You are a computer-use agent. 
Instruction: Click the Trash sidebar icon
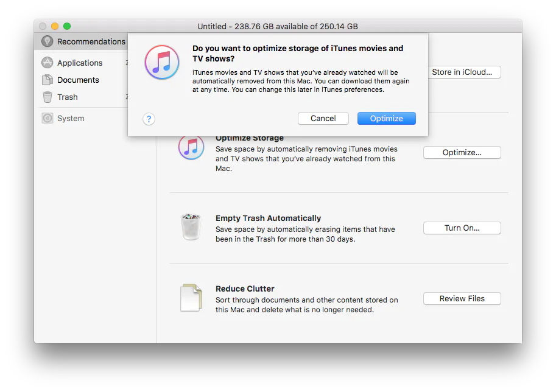click(47, 97)
